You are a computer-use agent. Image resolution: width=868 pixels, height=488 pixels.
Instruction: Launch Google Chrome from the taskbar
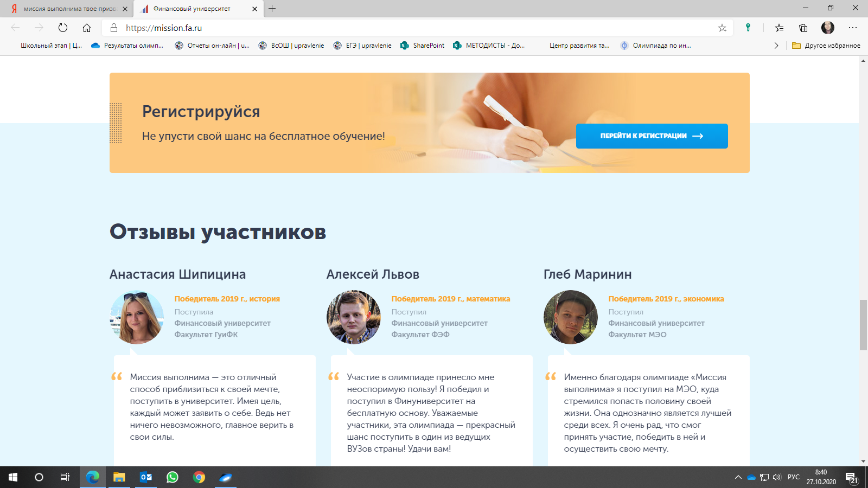point(199,477)
